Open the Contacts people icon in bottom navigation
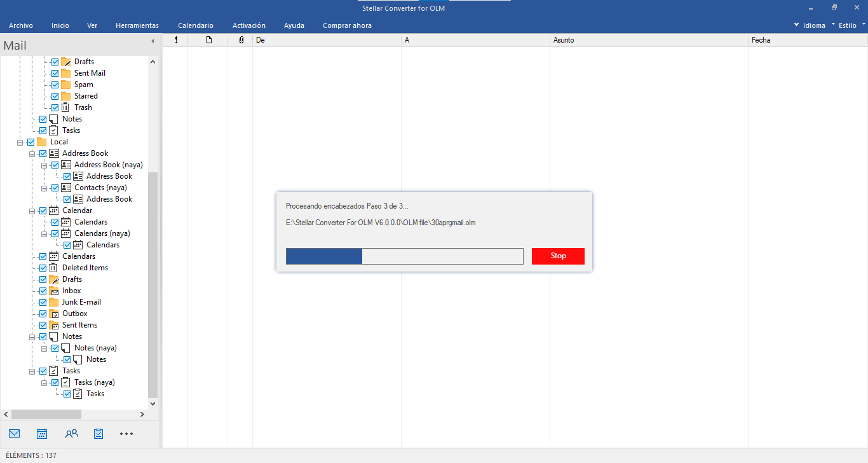 click(71, 434)
